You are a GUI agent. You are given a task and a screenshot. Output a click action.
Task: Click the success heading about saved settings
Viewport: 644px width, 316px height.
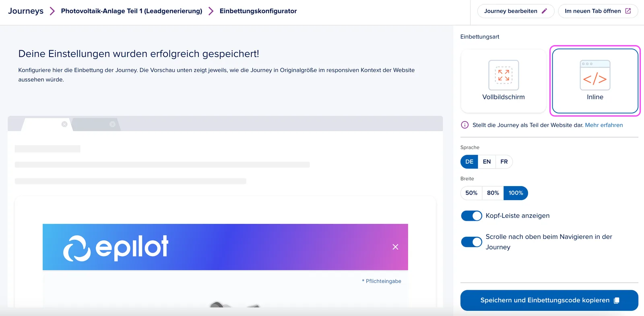coord(139,54)
